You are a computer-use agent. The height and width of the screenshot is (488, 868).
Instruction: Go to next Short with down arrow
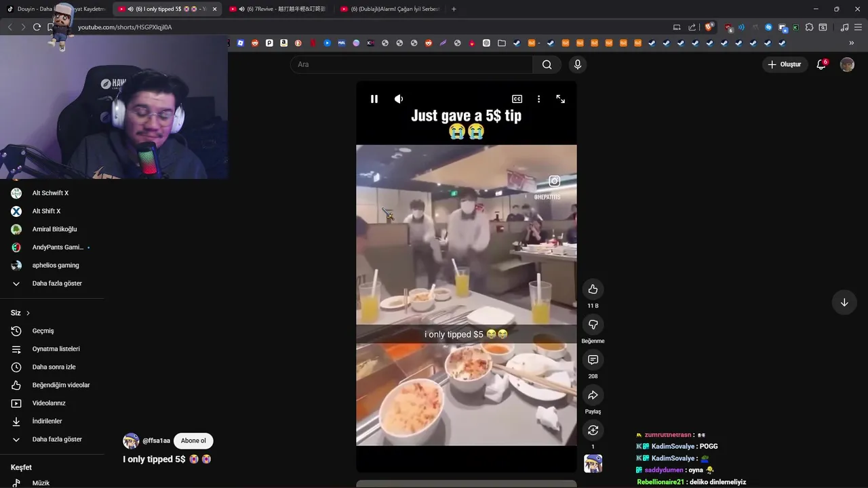click(x=844, y=302)
